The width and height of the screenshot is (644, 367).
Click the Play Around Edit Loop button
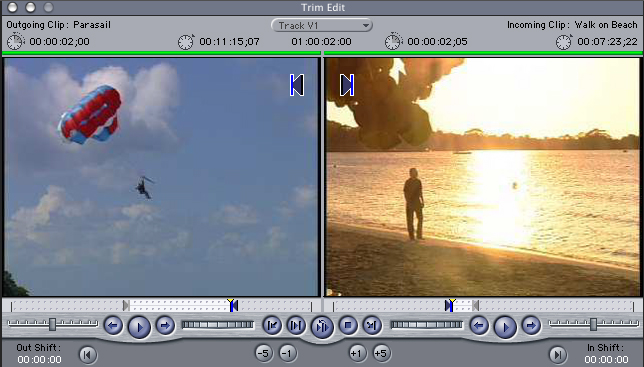(322, 327)
